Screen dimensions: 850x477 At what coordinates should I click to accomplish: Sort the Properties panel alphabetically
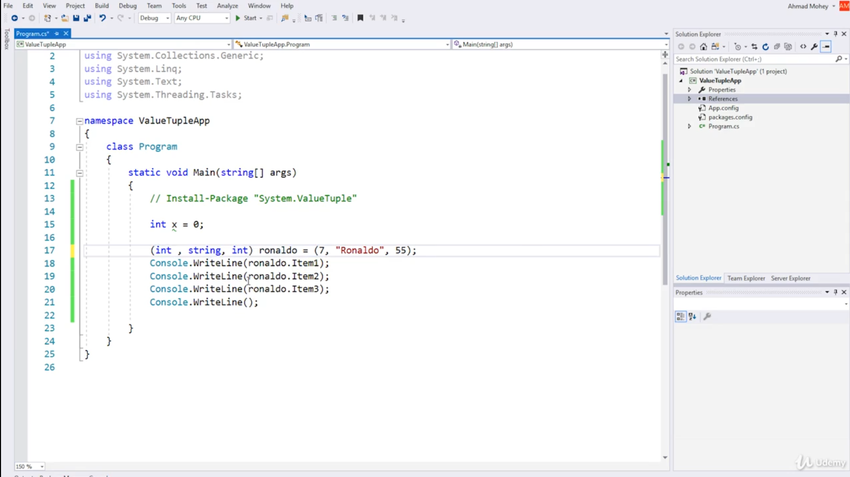[x=692, y=317]
